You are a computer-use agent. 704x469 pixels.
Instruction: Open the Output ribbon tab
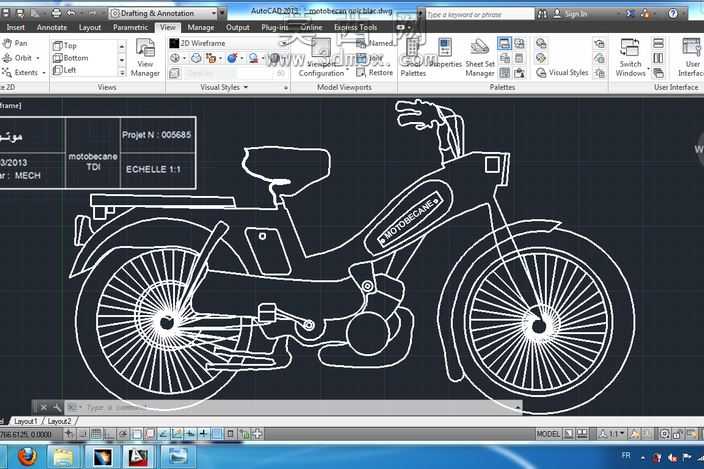(x=238, y=27)
